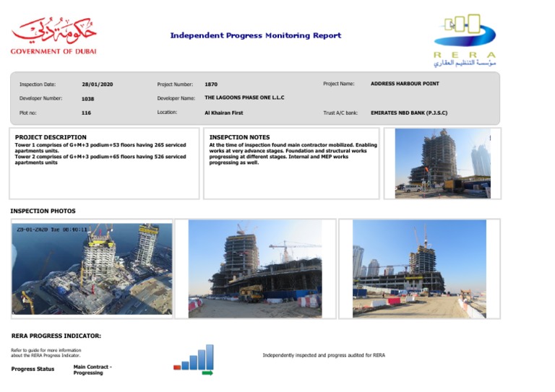Click the 'INSPECTION PHOTOS' heading

[43, 211]
